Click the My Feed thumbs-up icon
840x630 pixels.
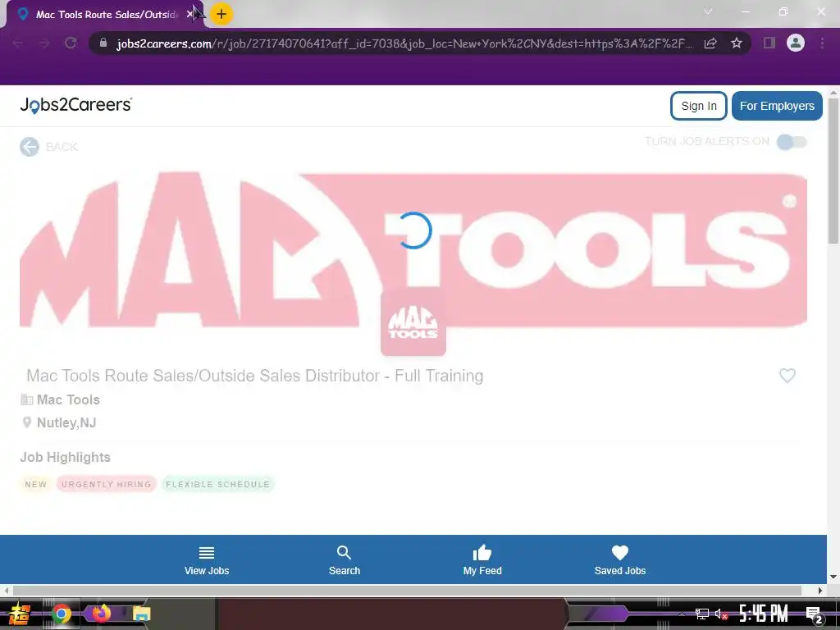coord(482,552)
